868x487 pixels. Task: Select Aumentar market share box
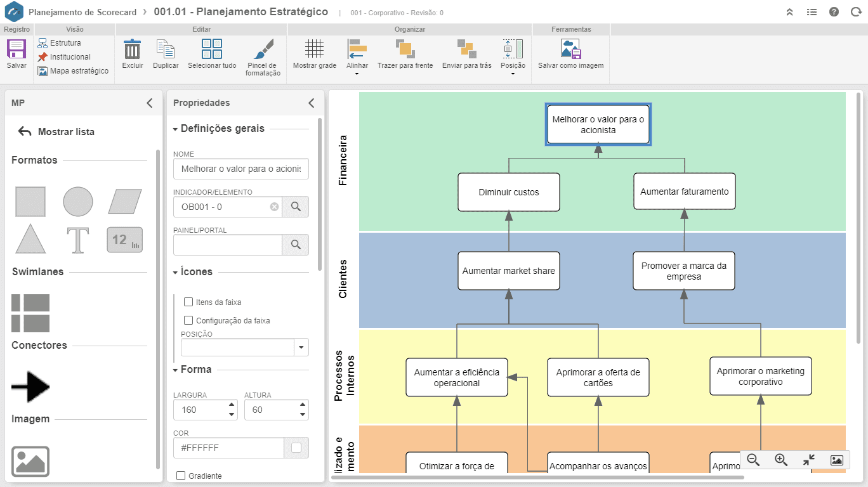[x=509, y=271]
